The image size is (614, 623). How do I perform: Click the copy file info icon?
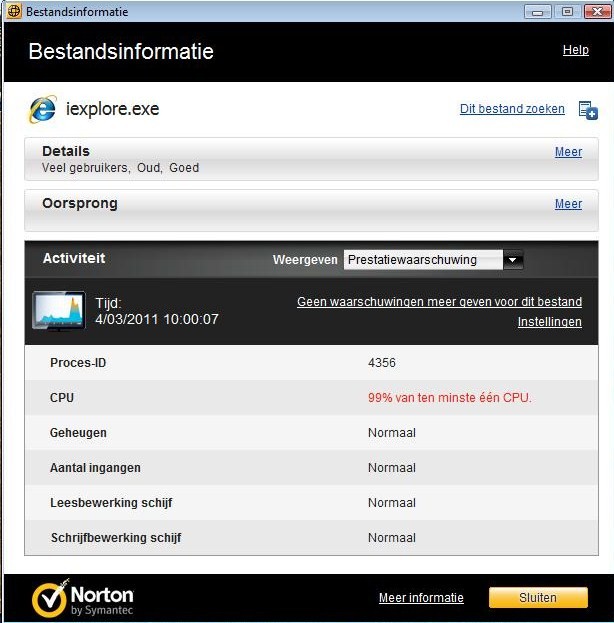[x=588, y=110]
